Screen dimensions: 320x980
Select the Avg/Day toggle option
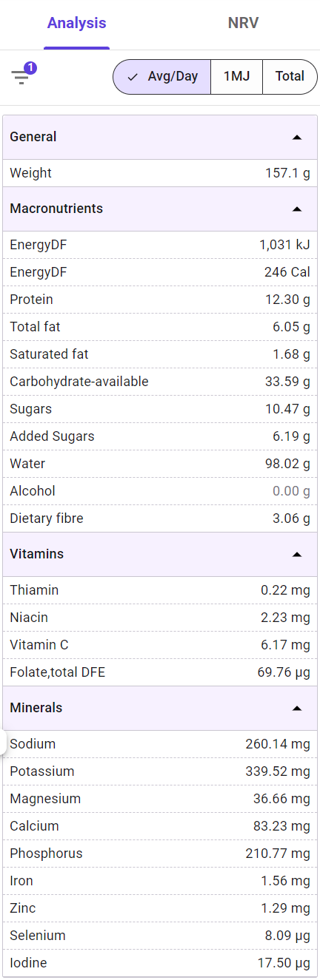[162, 76]
